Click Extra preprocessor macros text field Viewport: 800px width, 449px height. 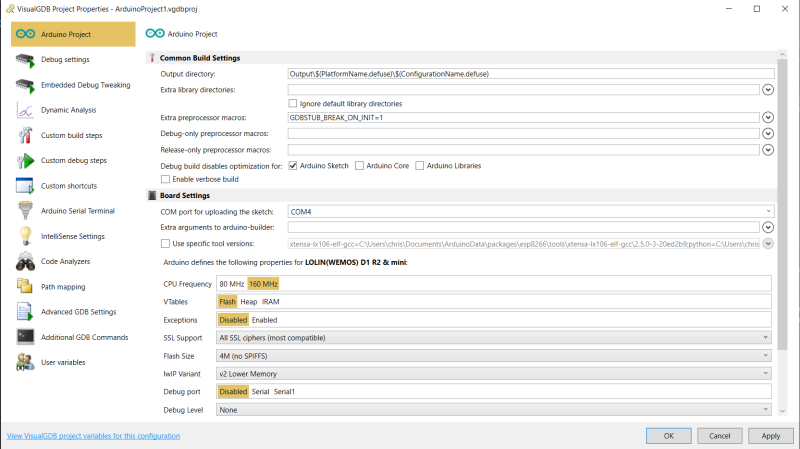pyautogui.click(x=523, y=118)
